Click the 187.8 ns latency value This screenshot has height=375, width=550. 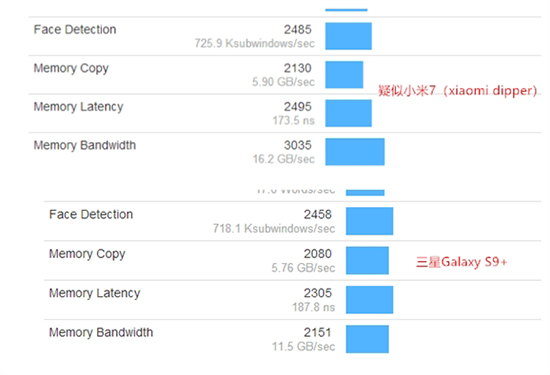click(314, 307)
